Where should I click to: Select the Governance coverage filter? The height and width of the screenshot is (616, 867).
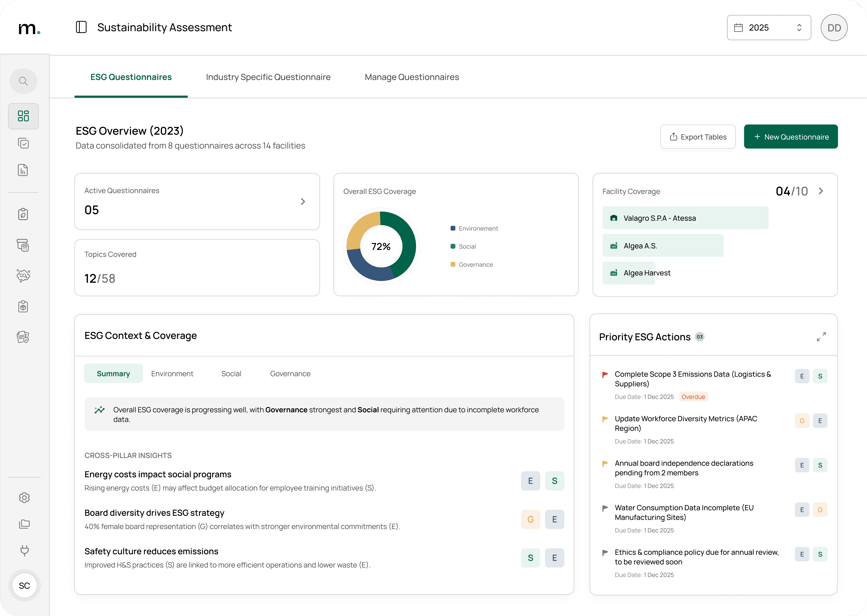(290, 374)
